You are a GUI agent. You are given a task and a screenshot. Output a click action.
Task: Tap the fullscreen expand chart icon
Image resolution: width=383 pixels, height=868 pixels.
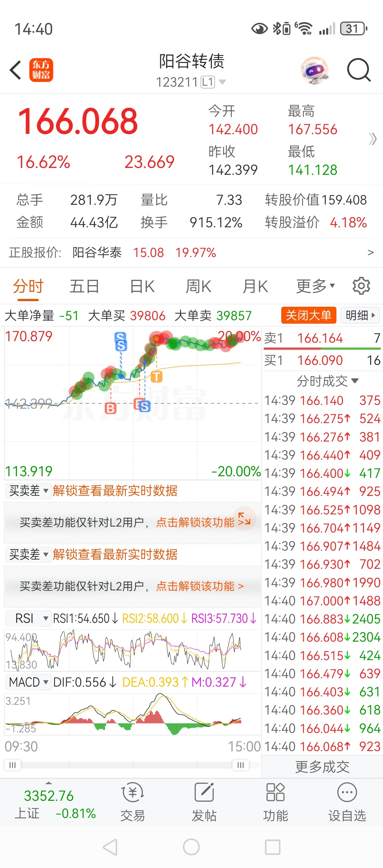[244, 518]
